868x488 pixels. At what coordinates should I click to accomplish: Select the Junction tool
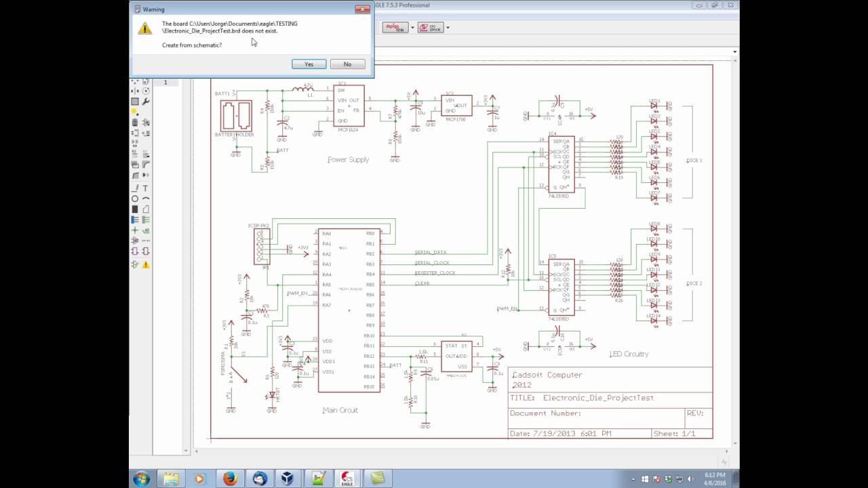(x=135, y=230)
